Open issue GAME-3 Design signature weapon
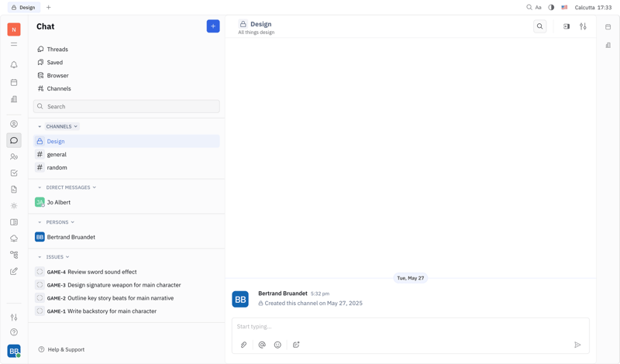 [126, 284]
